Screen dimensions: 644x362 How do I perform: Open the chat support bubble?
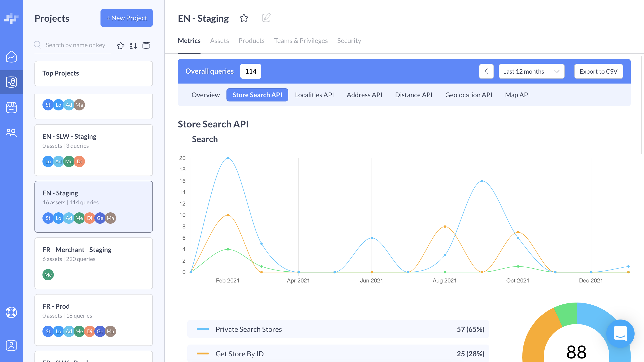(x=620, y=333)
